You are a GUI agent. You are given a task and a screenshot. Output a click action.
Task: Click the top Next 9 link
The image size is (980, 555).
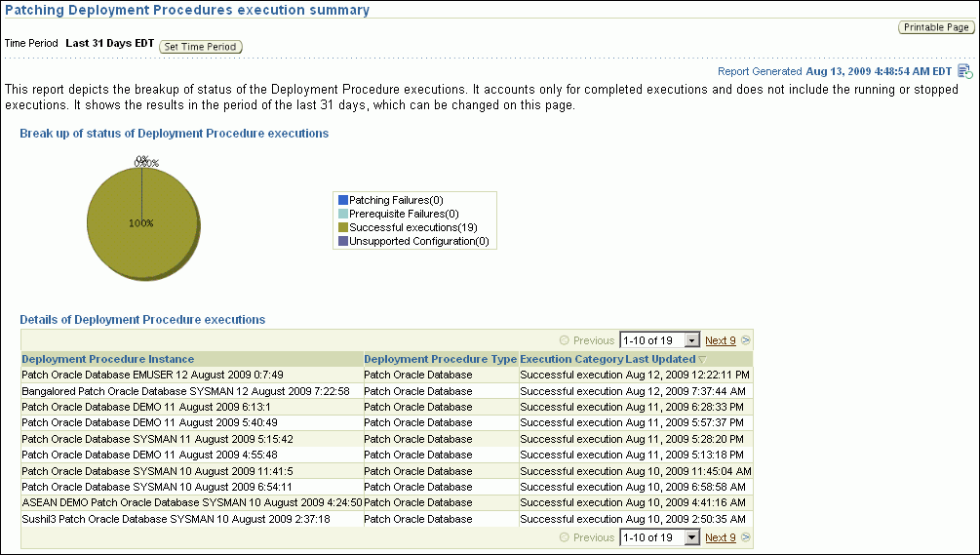[x=721, y=340]
